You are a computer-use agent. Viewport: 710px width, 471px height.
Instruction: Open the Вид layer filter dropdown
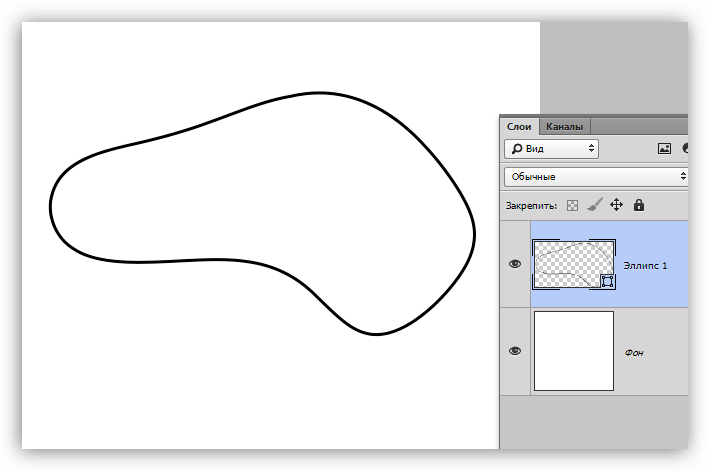552,149
